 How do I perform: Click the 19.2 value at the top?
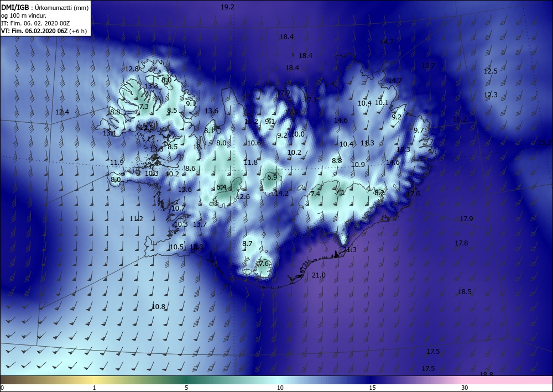click(227, 7)
